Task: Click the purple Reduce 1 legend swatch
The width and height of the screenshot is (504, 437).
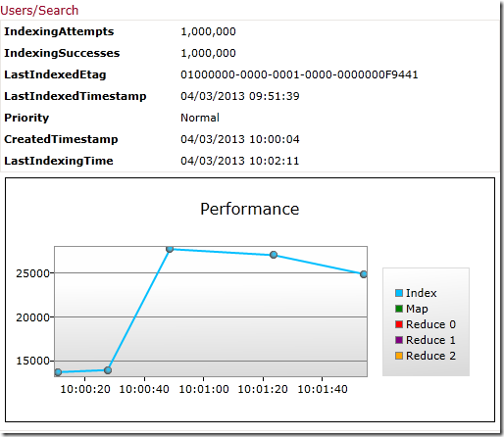Action: [x=399, y=340]
